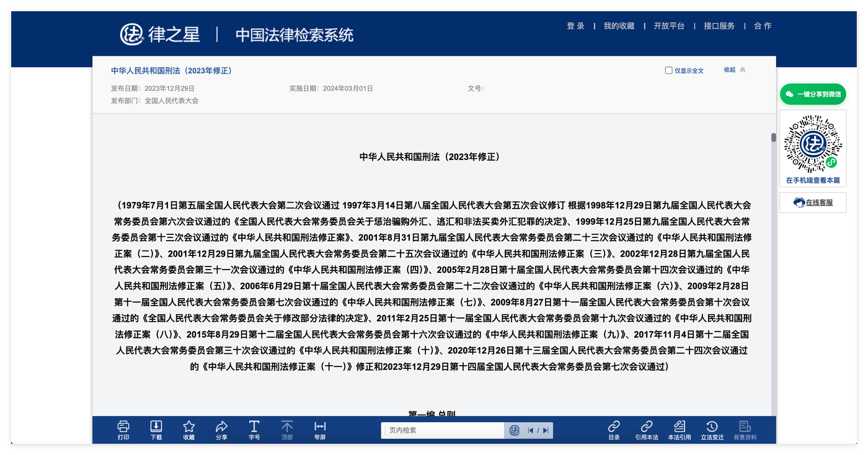Go to the next search match

[546, 430]
